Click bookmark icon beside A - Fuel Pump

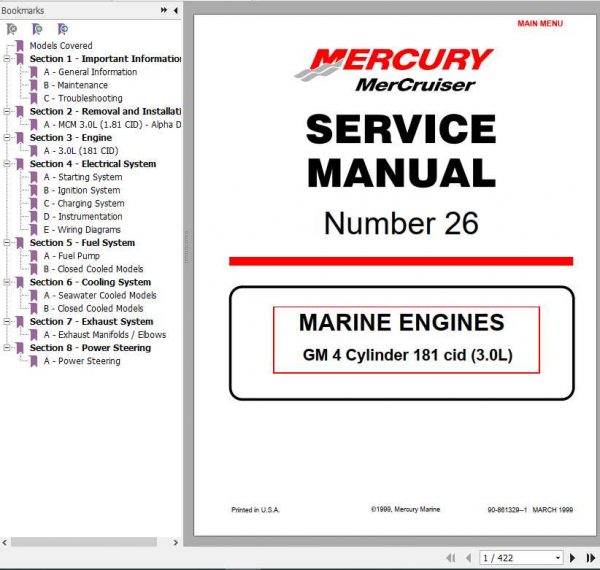pos(34,256)
